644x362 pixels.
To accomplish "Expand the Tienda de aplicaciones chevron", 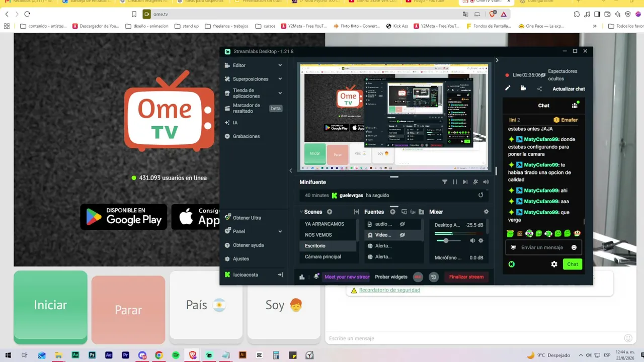I will (280, 93).
